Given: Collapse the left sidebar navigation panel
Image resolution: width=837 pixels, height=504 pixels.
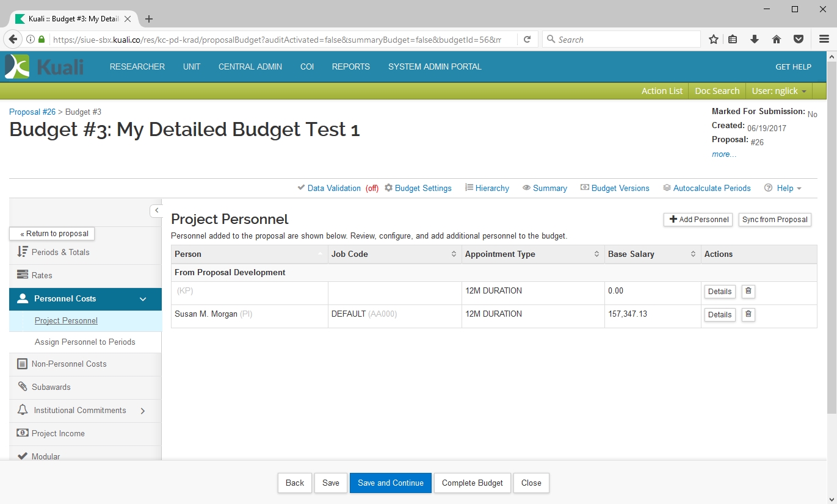Looking at the screenshot, I should pyautogui.click(x=156, y=211).
